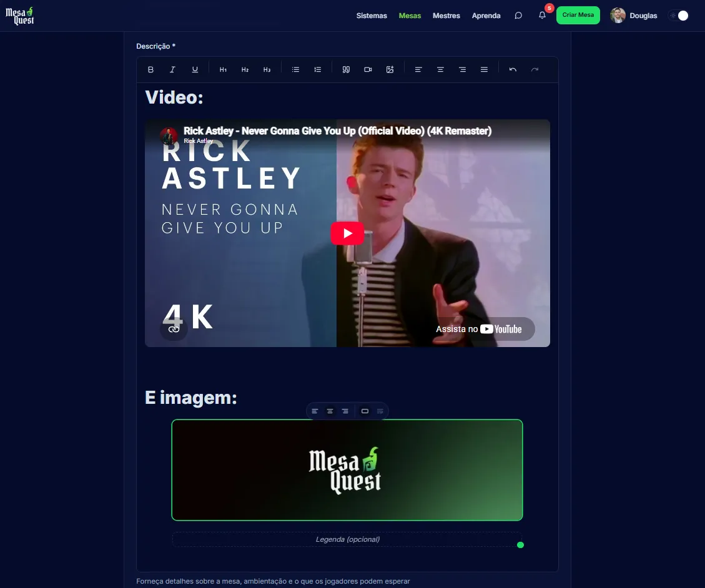Screen dimensions: 705x588
Task: Click the 'Video:' heading text
Action: [174, 97]
